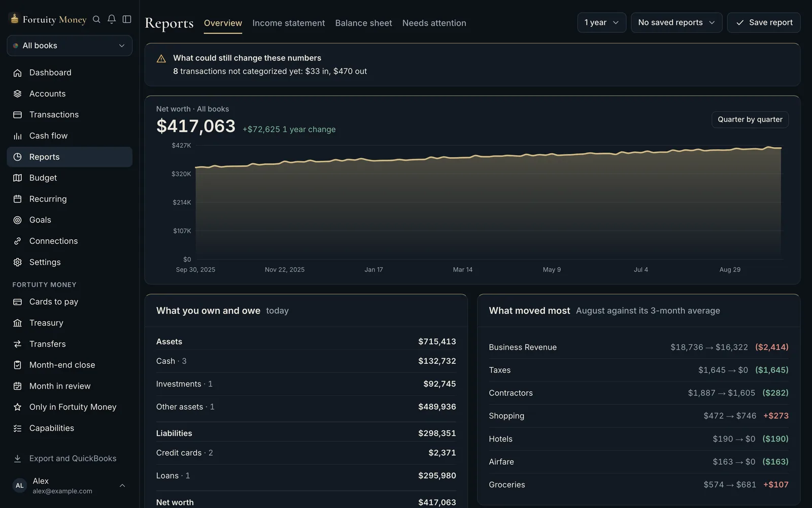
Task: Click the Credit cards · 2 row
Action: tap(306, 453)
